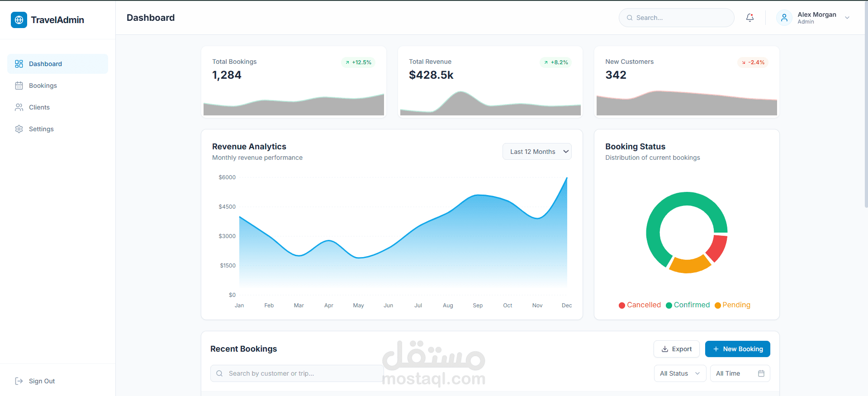Click the New Customers sparkline chart
The width and height of the screenshot is (868, 396).
pyautogui.click(x=687, y=104)
